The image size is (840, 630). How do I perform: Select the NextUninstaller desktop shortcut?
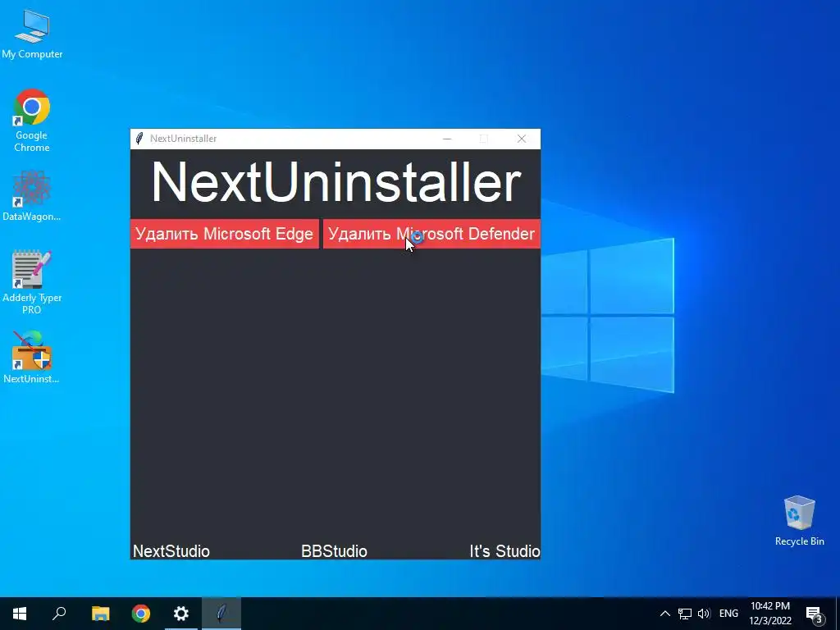tap(32, 358)
